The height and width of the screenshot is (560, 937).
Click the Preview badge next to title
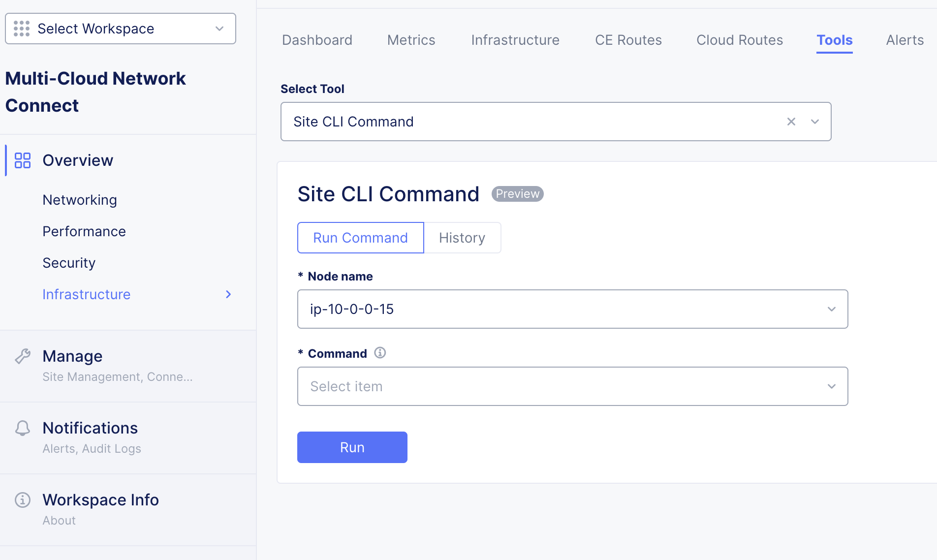pyautogui.click(x=517, y=194)
